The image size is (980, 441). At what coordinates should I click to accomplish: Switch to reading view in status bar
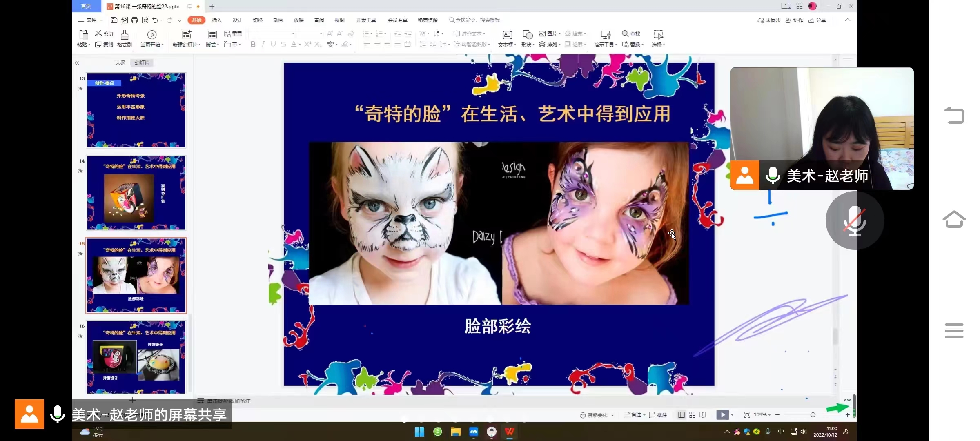[703, 415]
